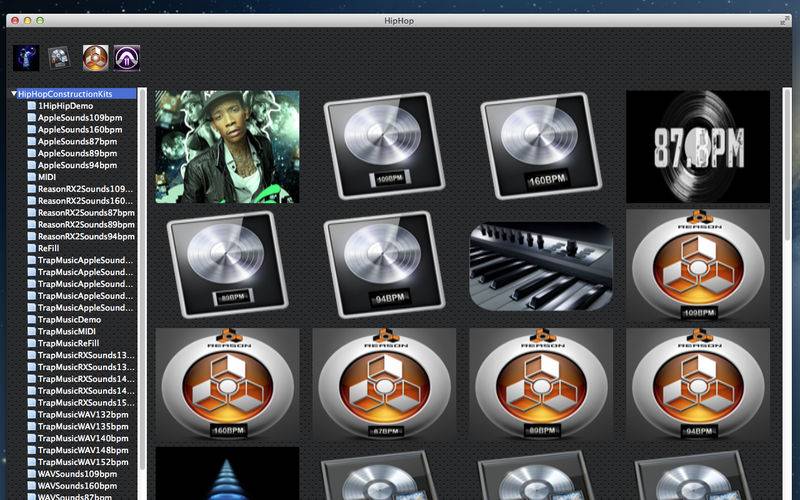This screenshot has height=500, width=800.
Task: Open the Reason 87BPM kit icon
Action: pos(384,384)
